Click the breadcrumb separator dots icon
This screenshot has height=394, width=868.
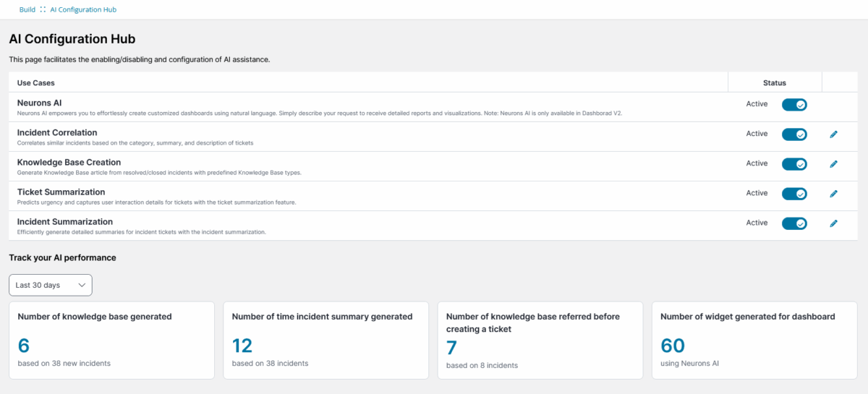[43, 10]
